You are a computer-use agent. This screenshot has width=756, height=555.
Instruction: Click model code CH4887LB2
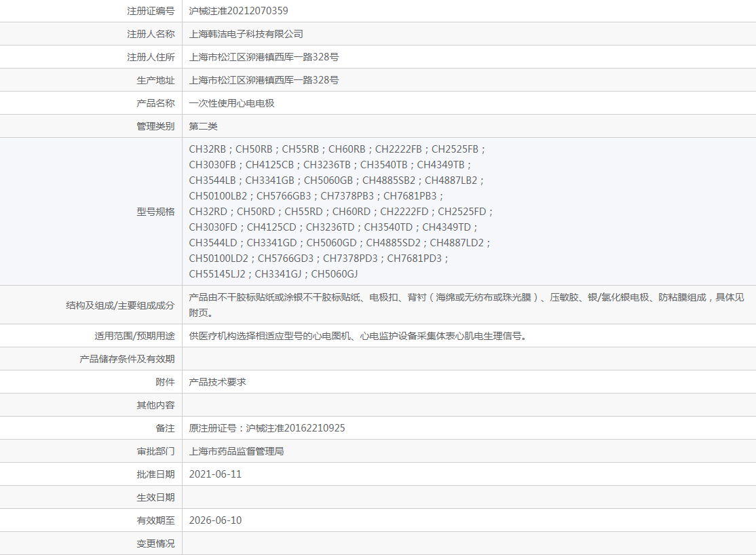(451, 180)
